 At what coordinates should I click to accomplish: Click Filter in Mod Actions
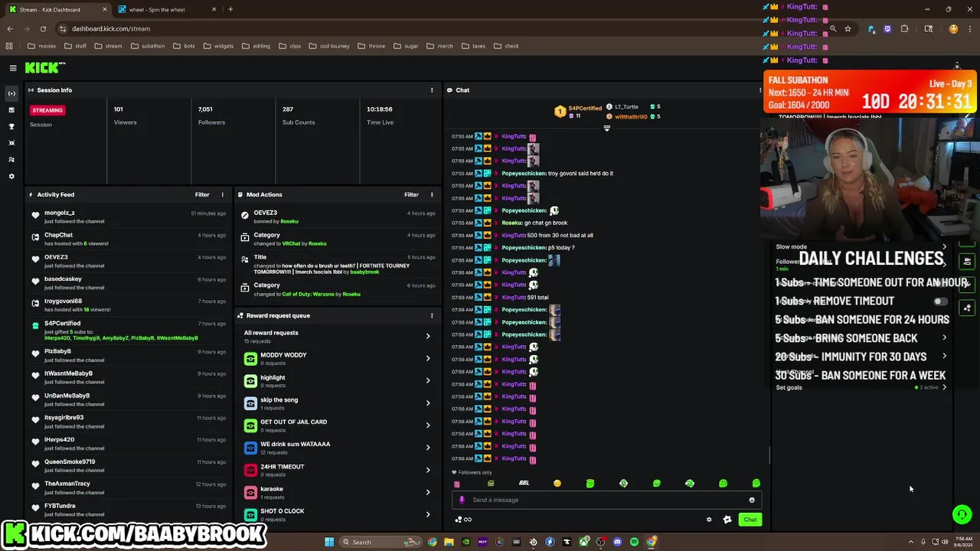tap(411, 194)
